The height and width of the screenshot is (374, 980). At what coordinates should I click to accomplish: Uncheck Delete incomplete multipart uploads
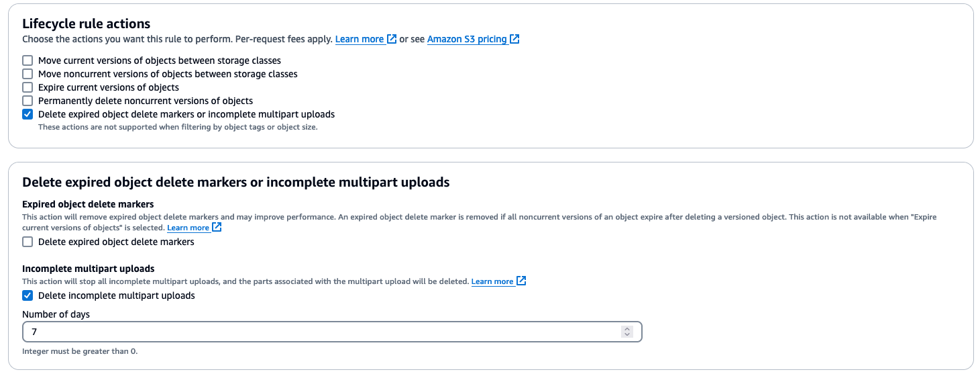click(x=28, y=295)
